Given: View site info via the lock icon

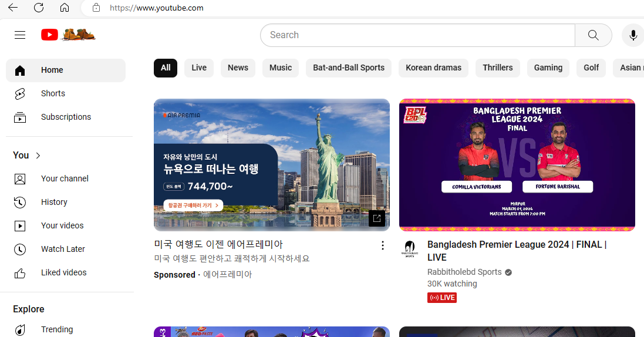Looking at the screenshot, I should coord(96,8).
